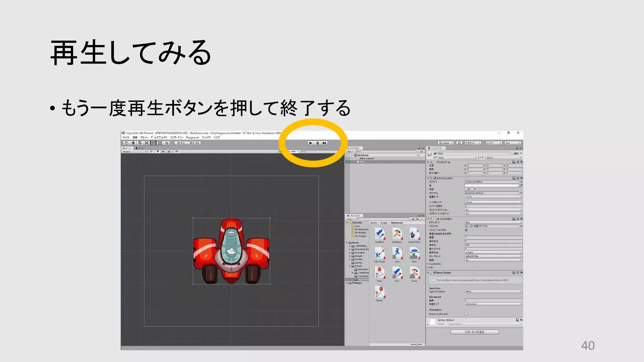The image size is (644, 362).
Task: Collapse the Assets folder tree
Action: tap(347, 243)
